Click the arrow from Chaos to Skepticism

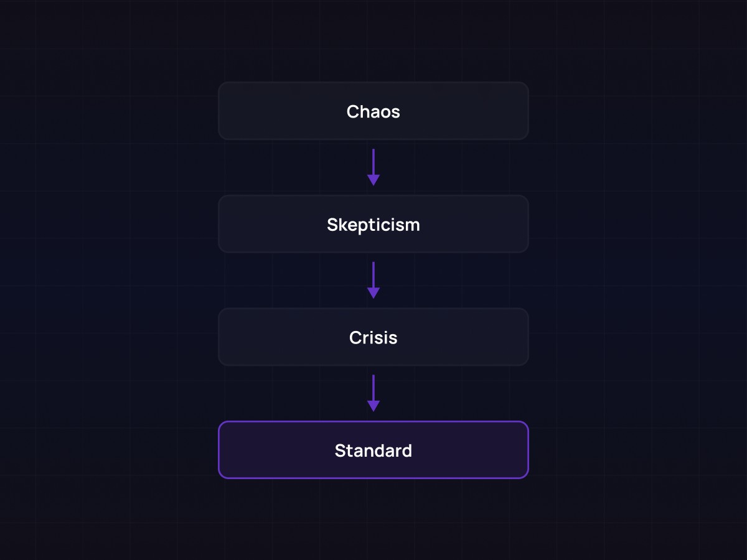point(374,167)
